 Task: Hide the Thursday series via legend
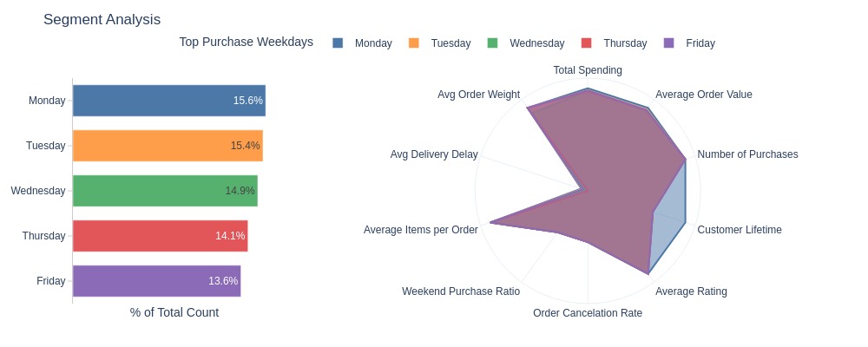pyautogui.click(x=614, y=43)
